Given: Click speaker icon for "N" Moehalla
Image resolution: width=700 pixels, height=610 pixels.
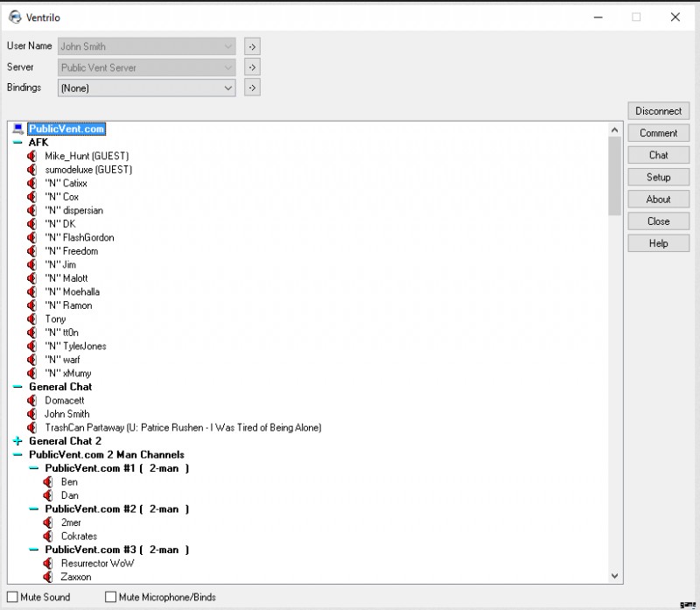Looking at the screenshot, I should tap(31, 291).
